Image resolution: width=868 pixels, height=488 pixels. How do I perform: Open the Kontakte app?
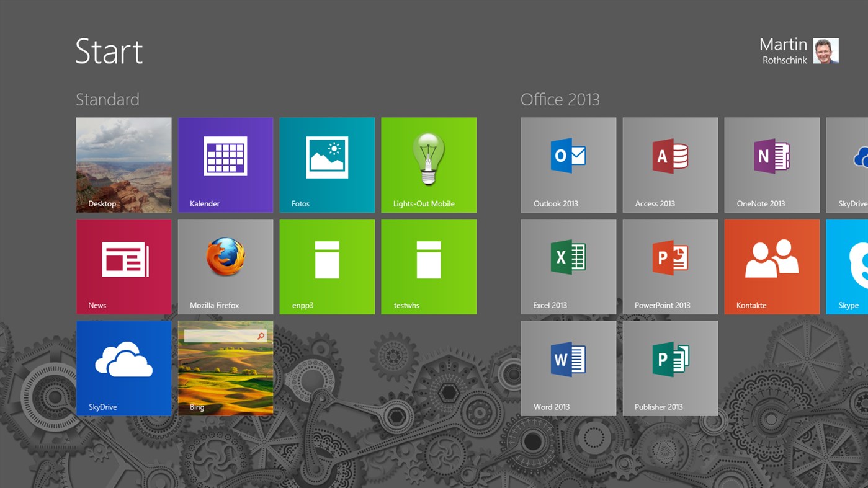(x=771, y=266)
